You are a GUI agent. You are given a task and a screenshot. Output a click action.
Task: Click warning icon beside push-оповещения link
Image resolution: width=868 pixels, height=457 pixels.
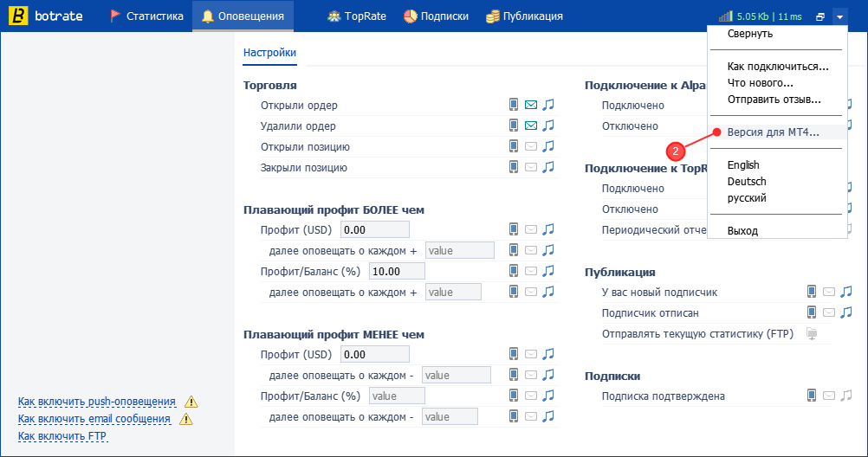coord(191,402)
